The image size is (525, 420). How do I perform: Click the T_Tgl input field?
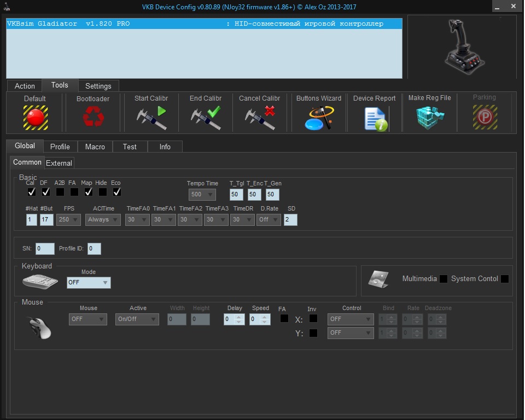coord(236,194)
